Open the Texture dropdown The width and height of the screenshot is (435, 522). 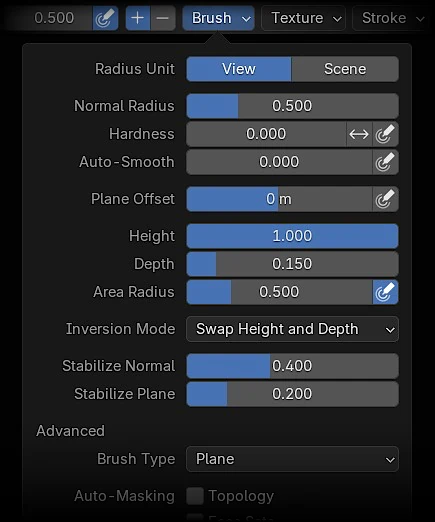303,18
